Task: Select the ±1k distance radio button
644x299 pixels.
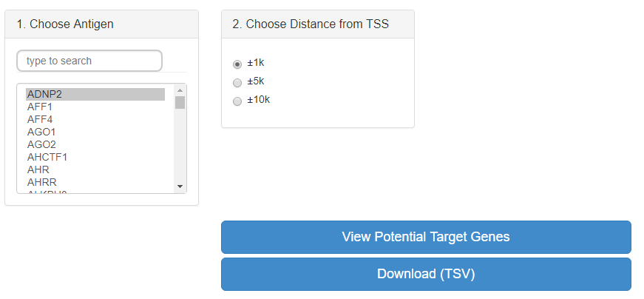Action: tap(237, 64)
